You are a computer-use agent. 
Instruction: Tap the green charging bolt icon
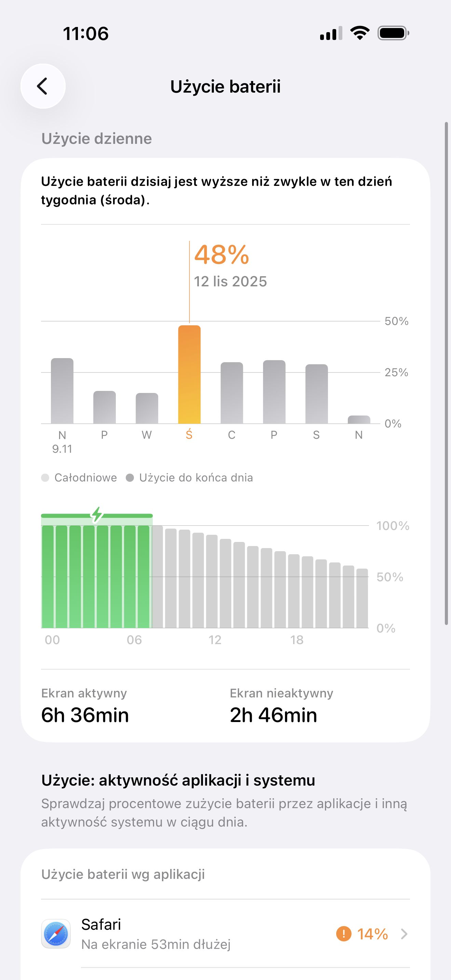[97, 514]
